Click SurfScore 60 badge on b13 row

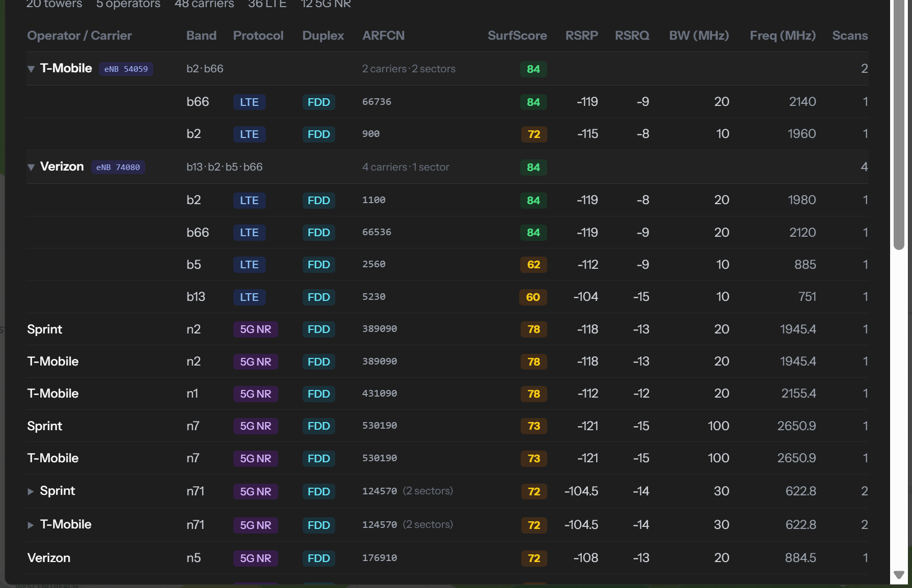coord(533,297)
